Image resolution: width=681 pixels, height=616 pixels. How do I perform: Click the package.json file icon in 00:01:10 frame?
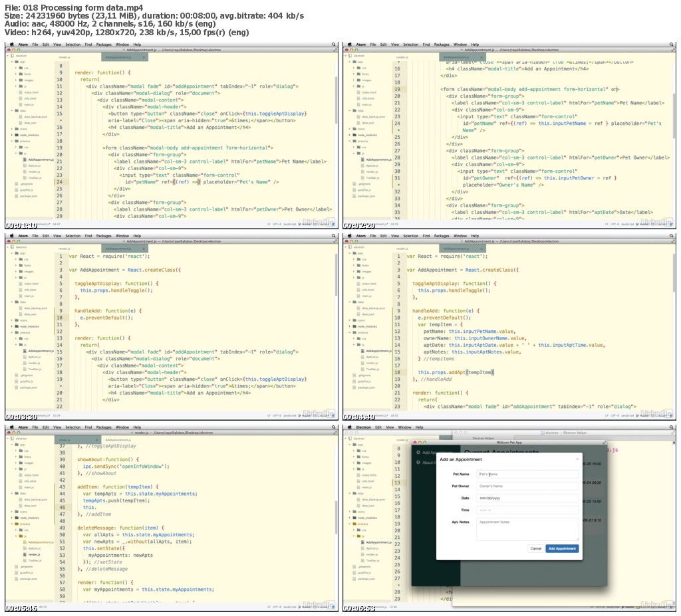point(17,196)
